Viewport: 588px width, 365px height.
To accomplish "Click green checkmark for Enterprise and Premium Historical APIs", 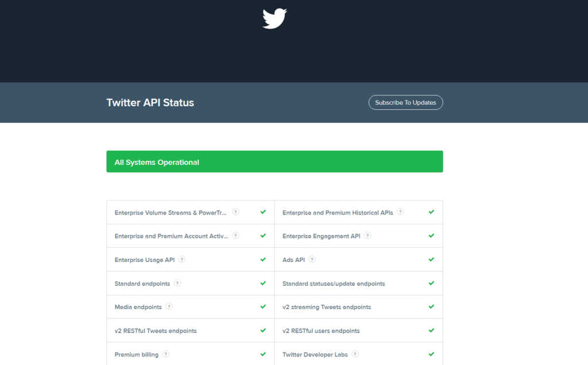I will (x=431, y=212).
